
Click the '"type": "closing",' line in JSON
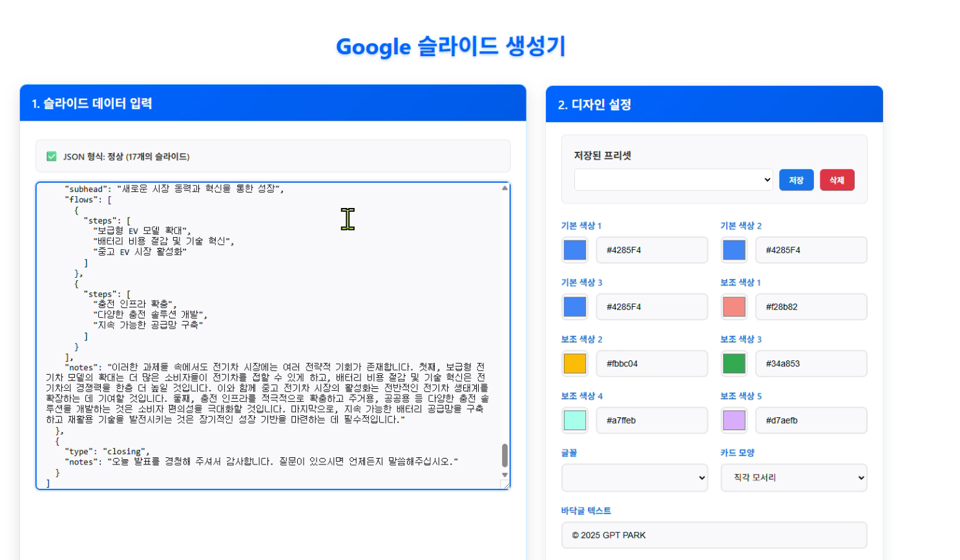tap(107, 451)
